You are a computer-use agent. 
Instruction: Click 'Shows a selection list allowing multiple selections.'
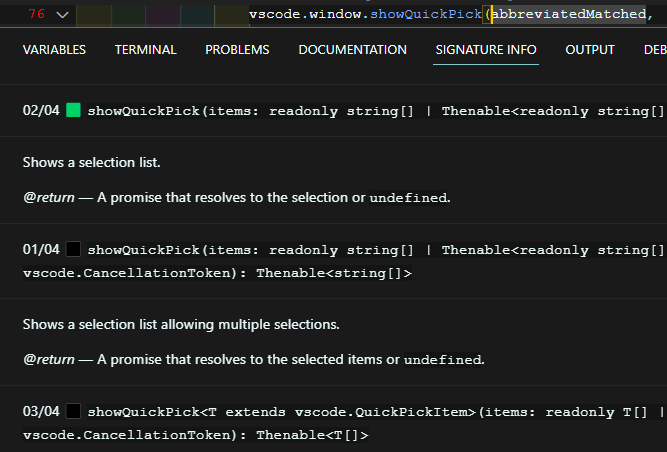click(x=181, y=324)
